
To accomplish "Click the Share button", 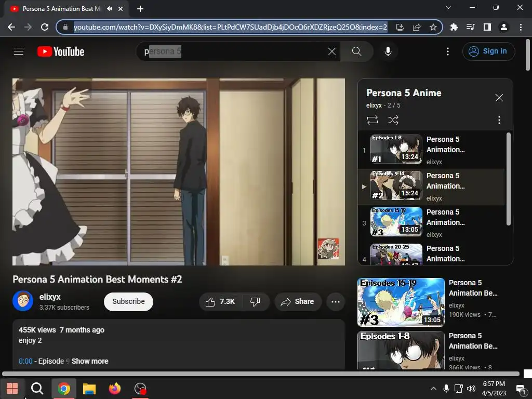I will [x=298, y=302].
